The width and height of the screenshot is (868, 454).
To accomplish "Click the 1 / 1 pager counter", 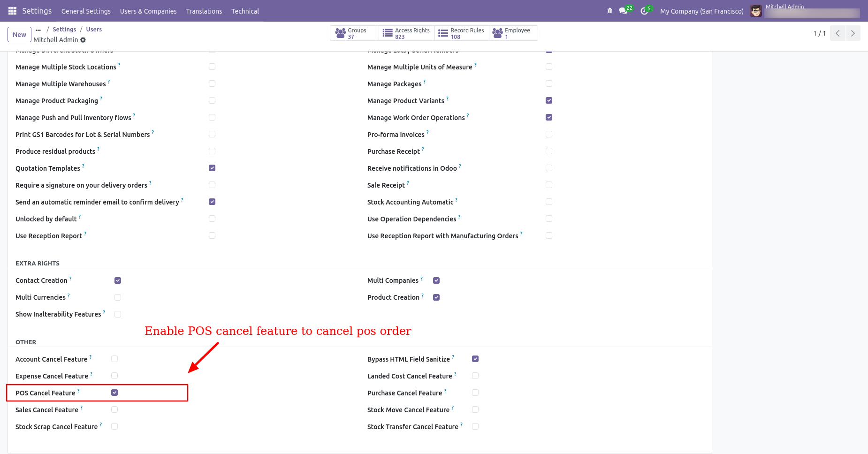I will [x=819, y=33].
